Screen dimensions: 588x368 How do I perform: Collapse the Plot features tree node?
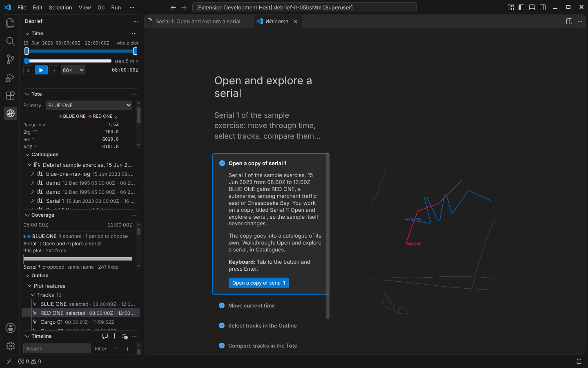coord(29,286)
